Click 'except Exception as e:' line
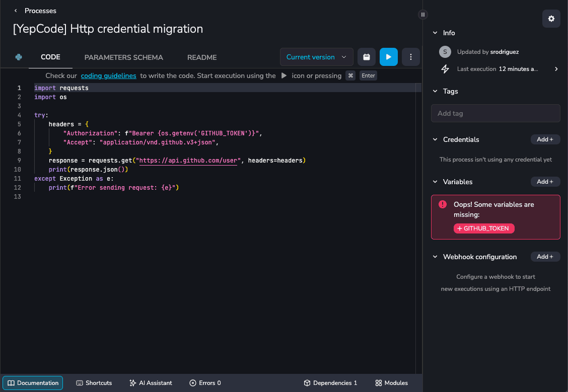 point(74,179)
